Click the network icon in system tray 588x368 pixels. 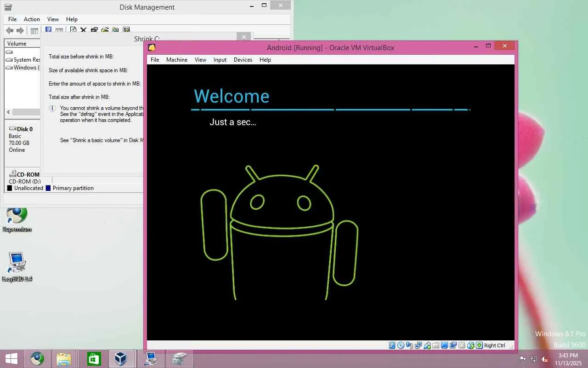point(534,359)
